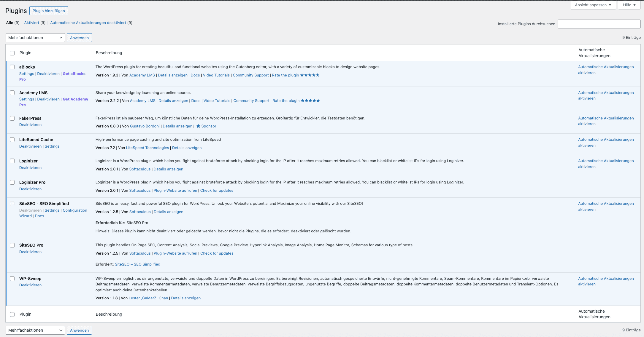Screen dimensions: 644x337
Task: Deactivate the LiteSpeed Cache plugin
Action: [x=30, y=146]
